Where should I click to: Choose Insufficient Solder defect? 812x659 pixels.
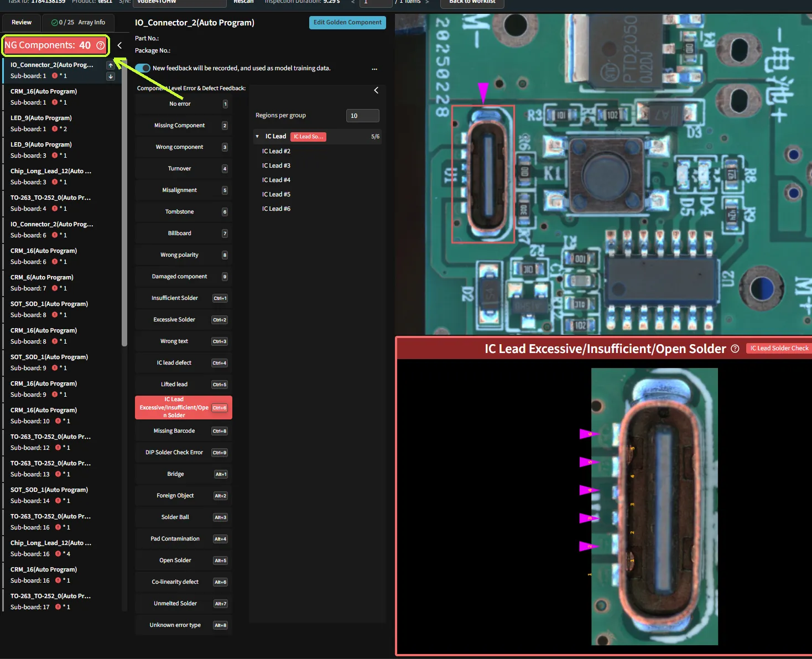184,298
